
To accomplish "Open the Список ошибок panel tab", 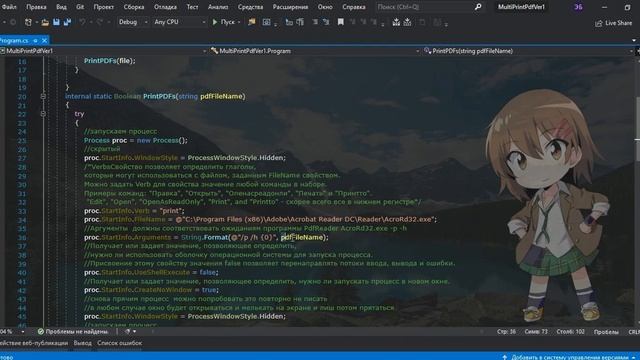I will click(119, 343).
